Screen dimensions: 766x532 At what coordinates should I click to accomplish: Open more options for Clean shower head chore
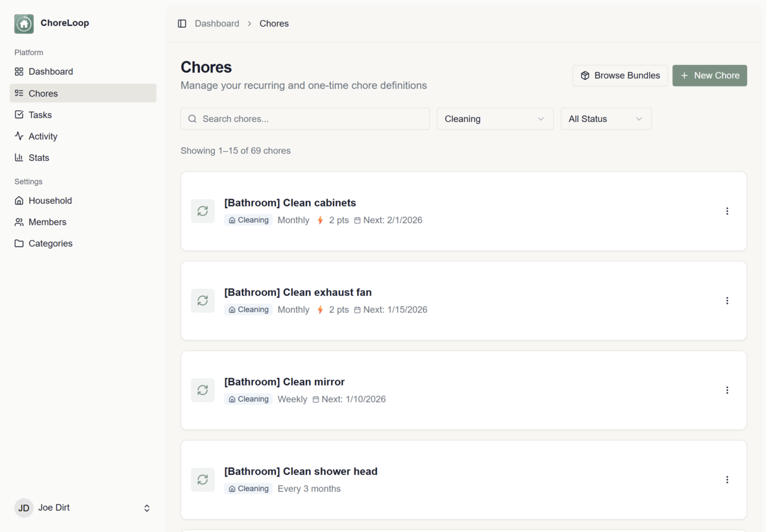pos(727,480)
